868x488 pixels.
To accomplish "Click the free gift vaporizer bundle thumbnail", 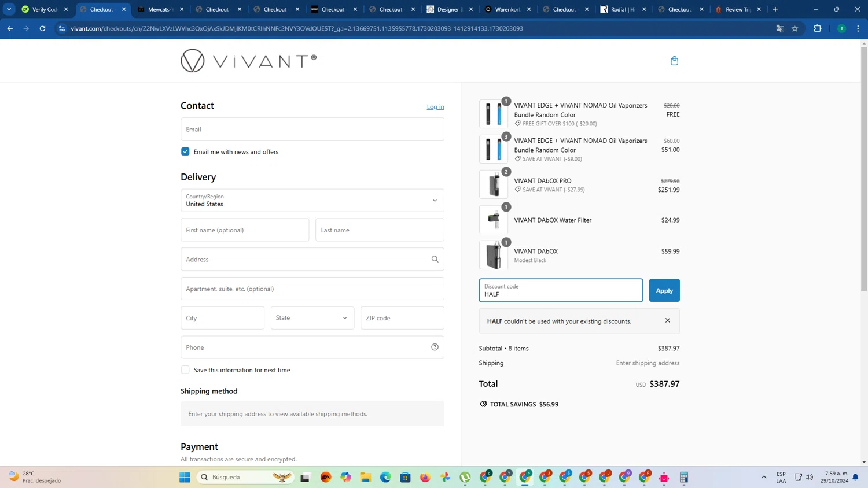I will click(x=494, y=114).
